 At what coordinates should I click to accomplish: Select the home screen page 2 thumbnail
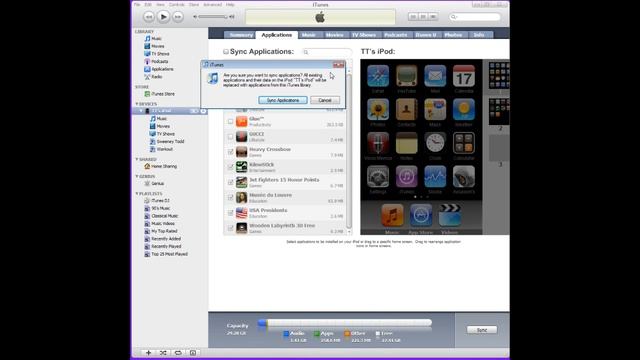(499, 112)
